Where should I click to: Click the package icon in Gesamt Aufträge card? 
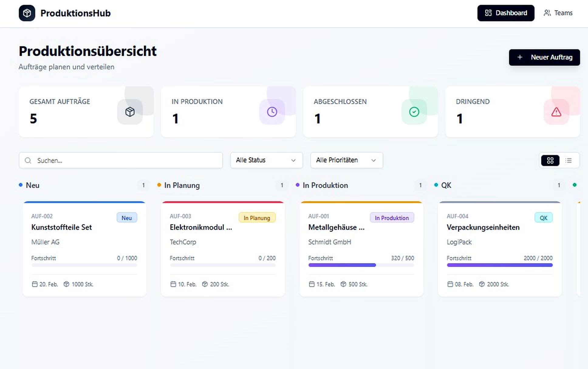pyautogui.click(x=130, y=112)
